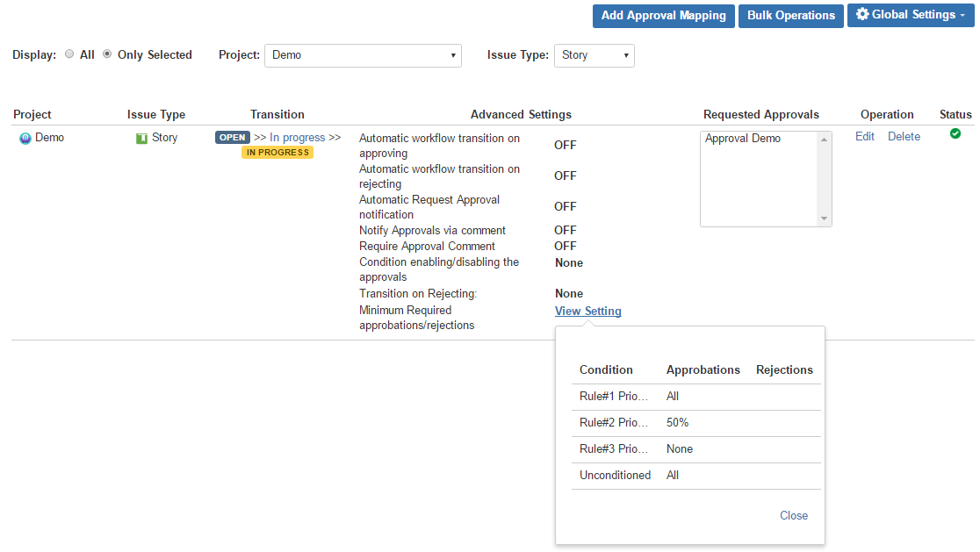
Task: Click the green Story issue type icon
Action: pos(141,139)
